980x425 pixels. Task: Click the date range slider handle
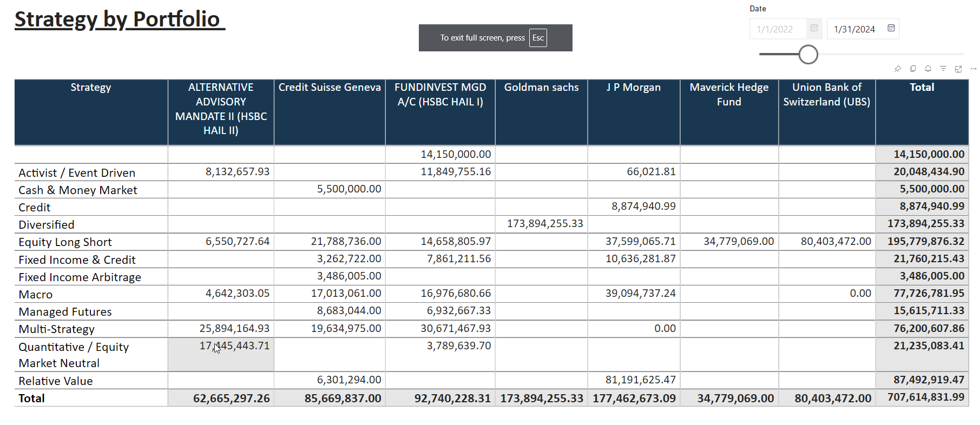808,55
